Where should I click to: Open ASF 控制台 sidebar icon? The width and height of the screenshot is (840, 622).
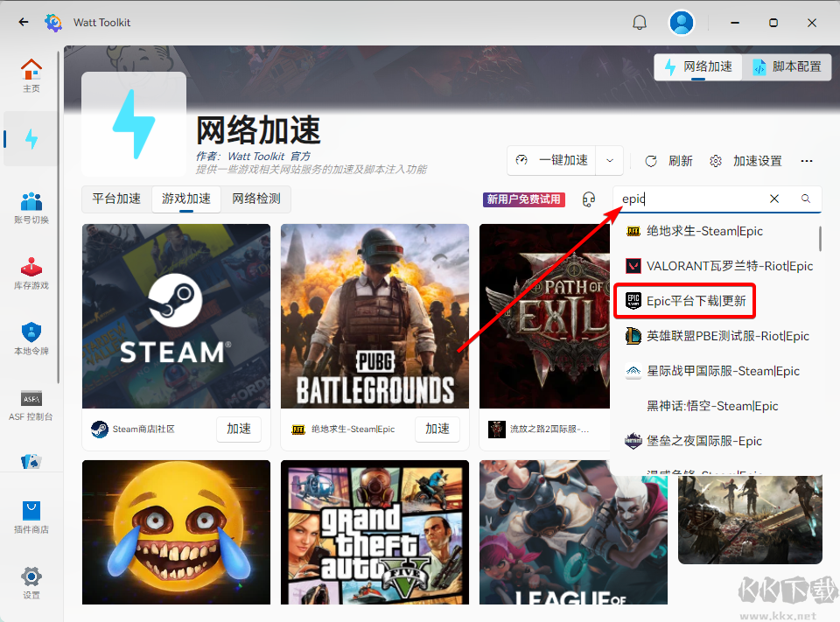coord(31,406)
